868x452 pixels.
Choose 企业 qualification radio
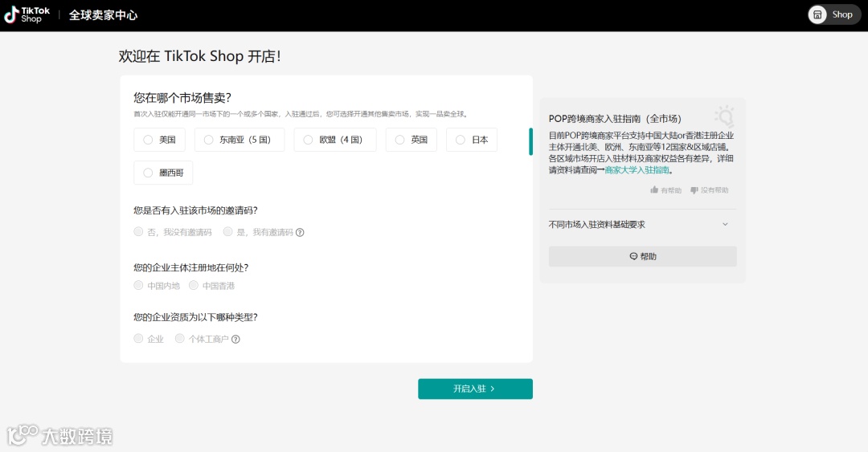coord(138,339)
